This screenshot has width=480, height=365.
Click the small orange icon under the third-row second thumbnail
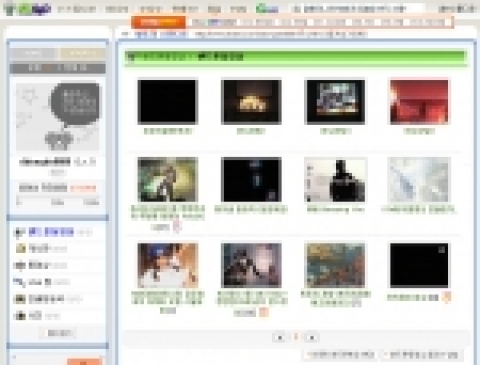point(264,312)
